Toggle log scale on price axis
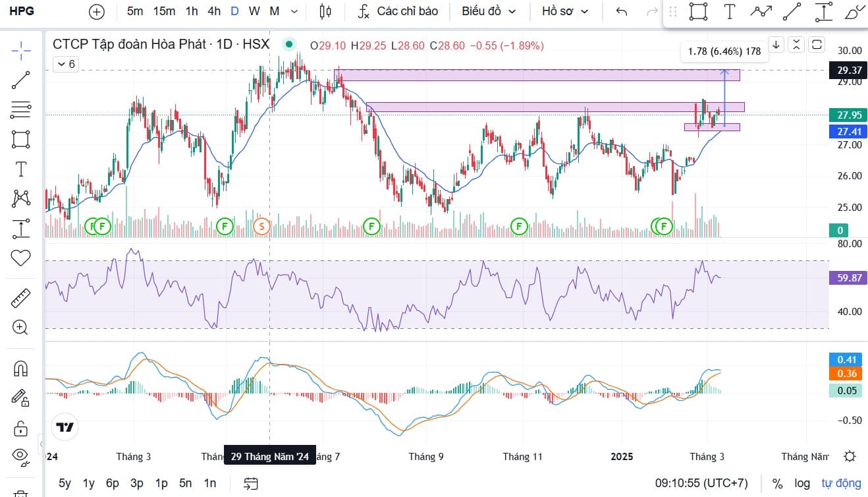 pyautogui.click(x=801, y=483)
